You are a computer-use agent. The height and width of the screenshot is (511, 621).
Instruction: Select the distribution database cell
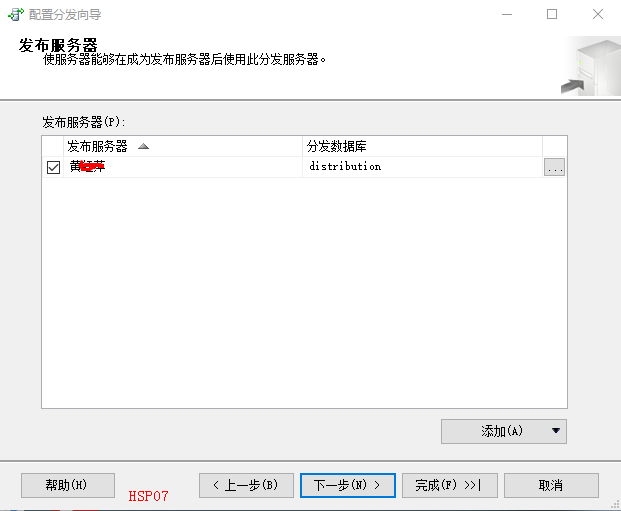[422, 167]
